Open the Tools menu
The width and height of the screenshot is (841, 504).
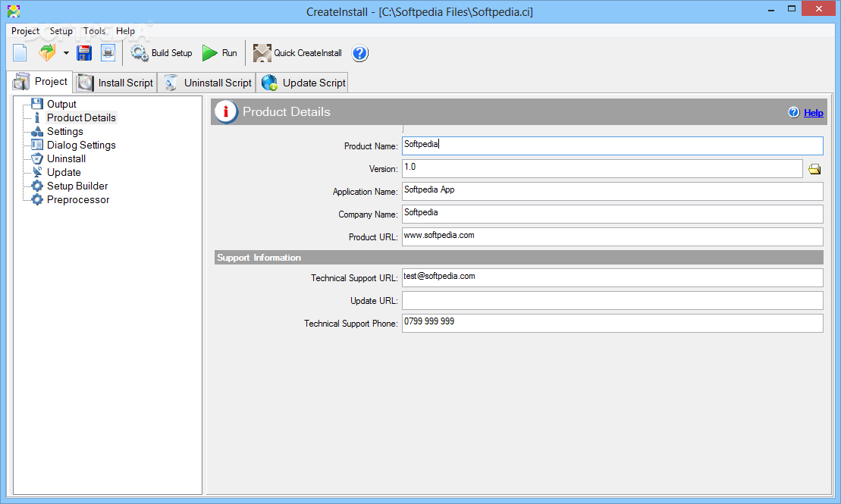click(94, 31)
